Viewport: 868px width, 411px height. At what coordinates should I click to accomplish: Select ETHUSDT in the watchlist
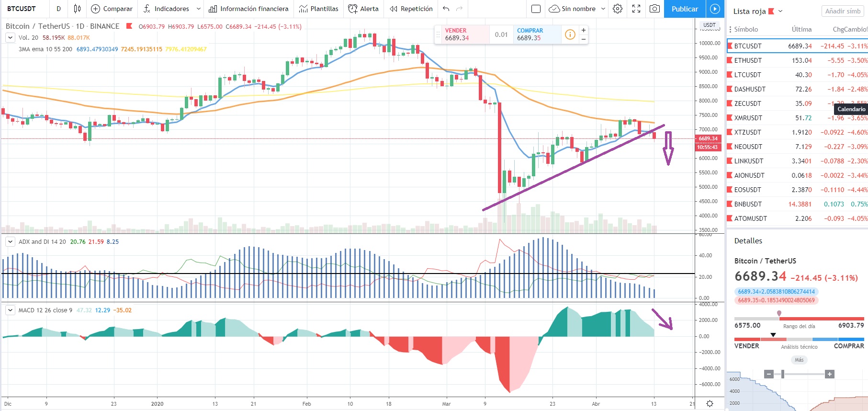point(797,60)
